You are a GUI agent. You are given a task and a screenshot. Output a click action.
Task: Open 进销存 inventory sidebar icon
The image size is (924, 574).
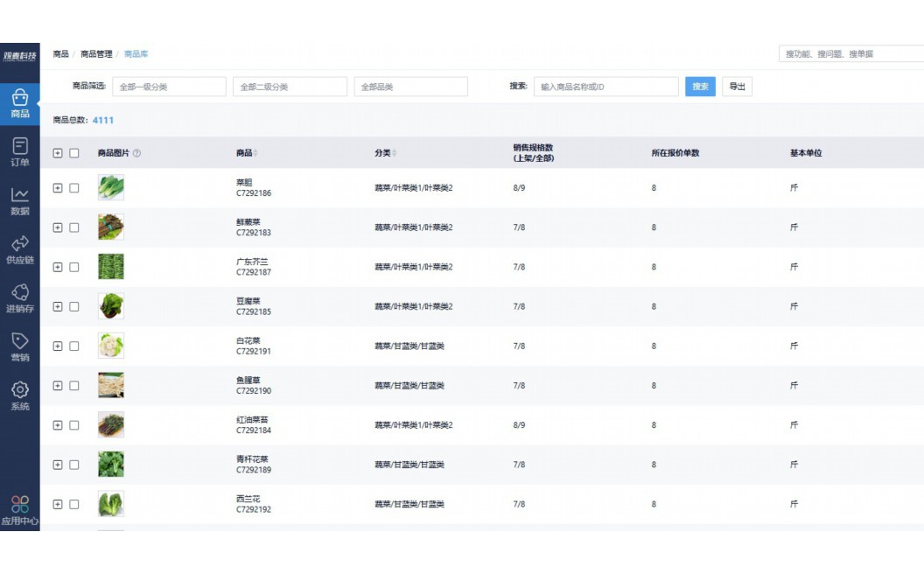[19, 298]
